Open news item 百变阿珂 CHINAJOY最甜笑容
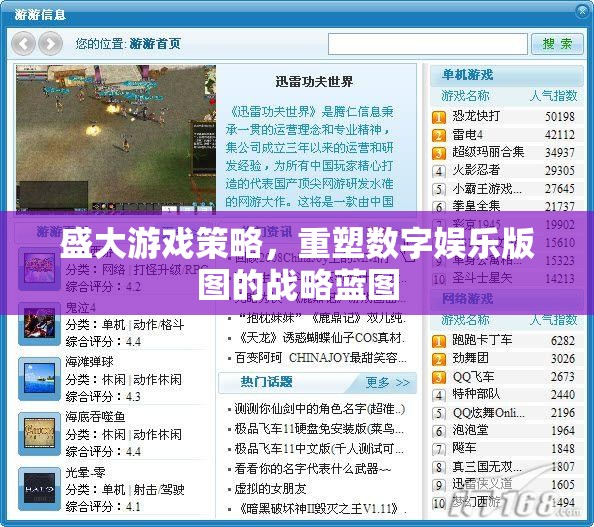Screen dimensions: 594x527 click(x=321, y=357)
